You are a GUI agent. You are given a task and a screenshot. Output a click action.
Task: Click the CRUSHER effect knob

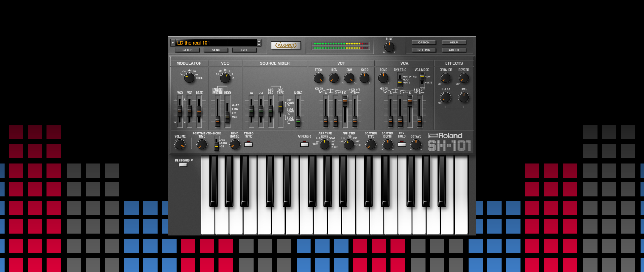(446, 78)
